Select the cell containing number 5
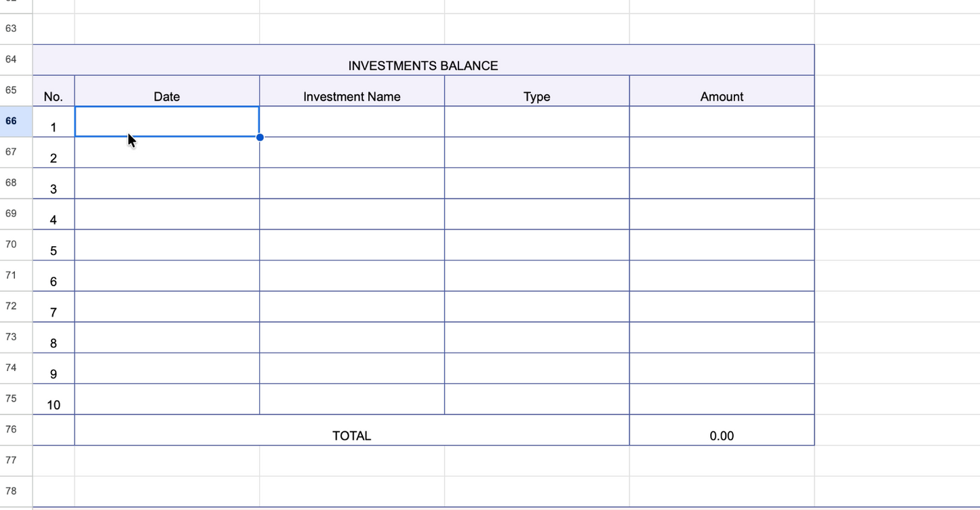The height and width of the screenshot is (510, 980). pyautogui.click(x=54, y=245)
